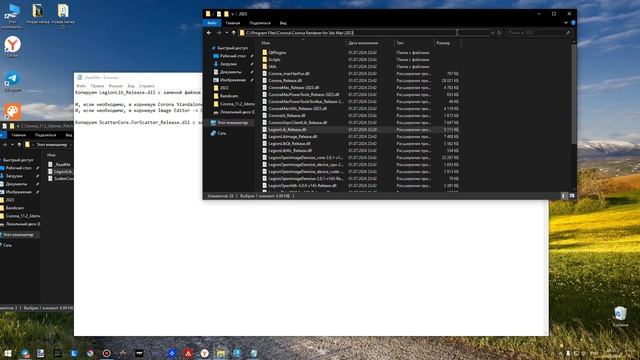
Task: Open Главная tab in back Explorer window
Action: pos(19,135)
